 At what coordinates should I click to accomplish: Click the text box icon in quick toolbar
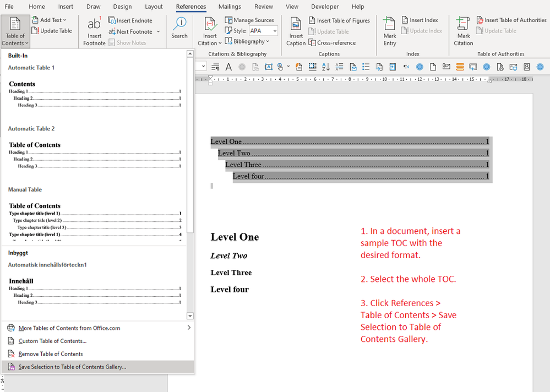[268, 67]
